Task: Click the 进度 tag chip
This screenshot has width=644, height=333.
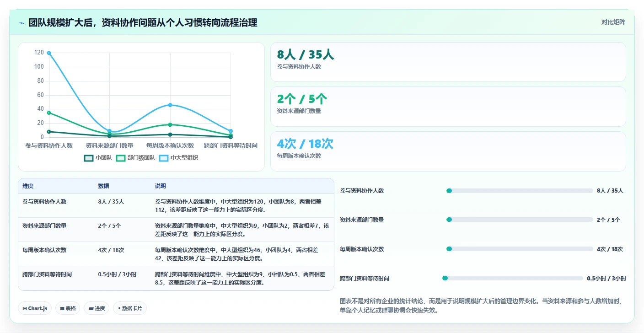Action: click(97, 308)
